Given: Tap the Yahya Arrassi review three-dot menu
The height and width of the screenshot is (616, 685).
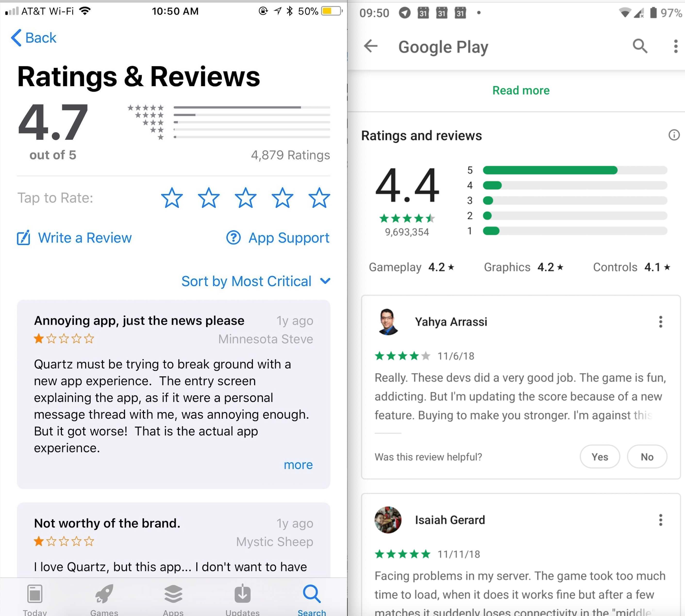Looking at the screenshot, I should [661, 322].
